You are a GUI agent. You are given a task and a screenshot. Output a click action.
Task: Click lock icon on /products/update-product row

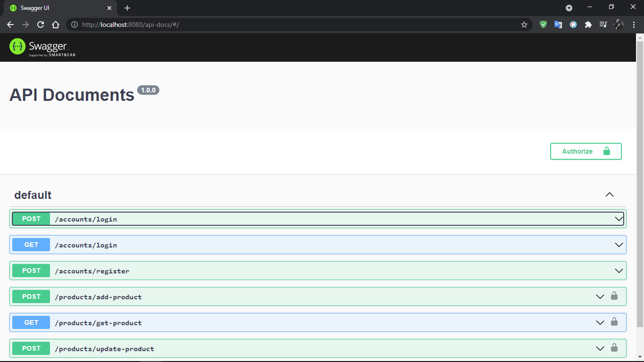pyautogui.click(x=614, y=348)
